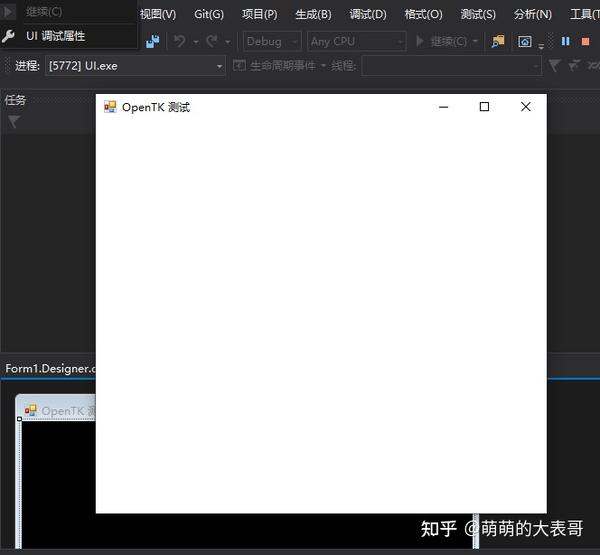The height and width of the screenshot is (555, 600).
Task: Expand the arrow next to toolbar 继续(C)
Action: [475, 41]
